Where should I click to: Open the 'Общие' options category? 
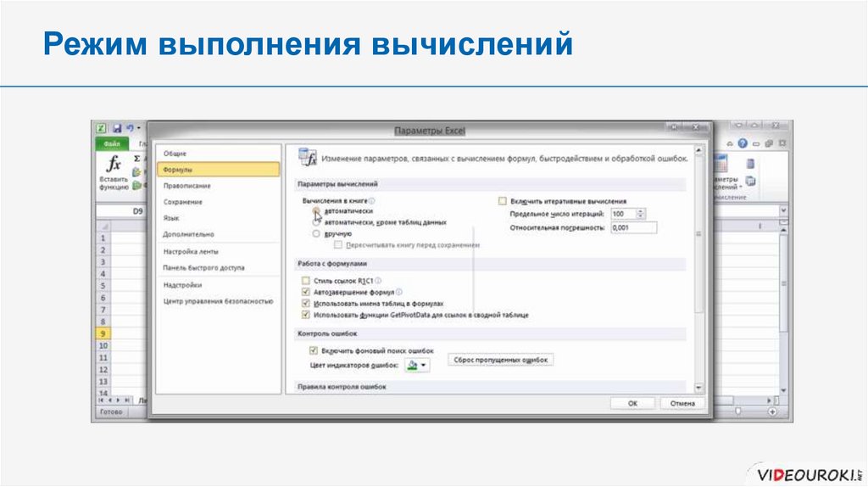(x=218, y=154)
